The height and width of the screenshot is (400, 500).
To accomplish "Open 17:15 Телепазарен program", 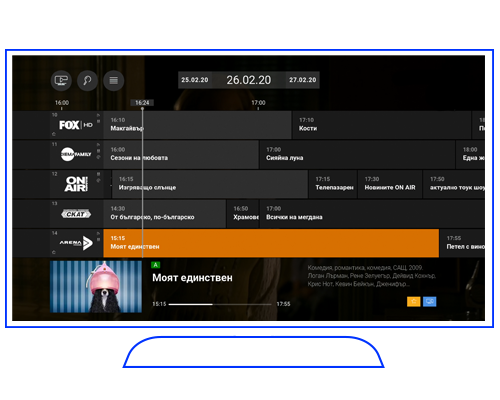I will pyautogui.click(x=332, y=184).
